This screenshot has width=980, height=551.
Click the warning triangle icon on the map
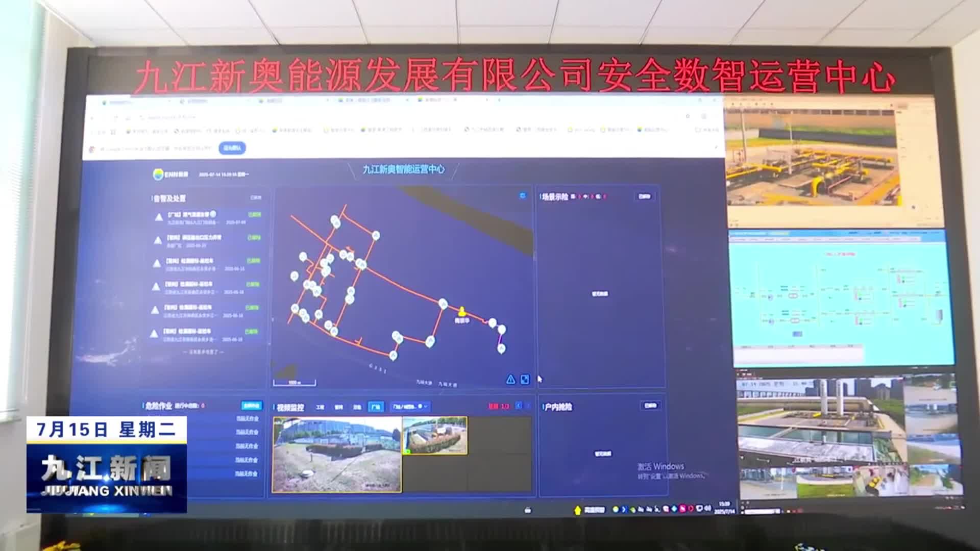click(x=510, y=380)
